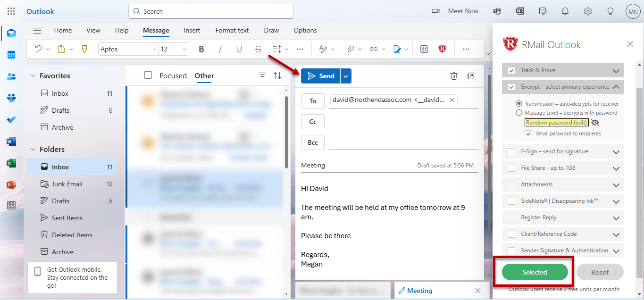The height and width of the screenshot is (300, 644).
Task: Switch to the Insert ribbon tab
Action: [192, 30]
